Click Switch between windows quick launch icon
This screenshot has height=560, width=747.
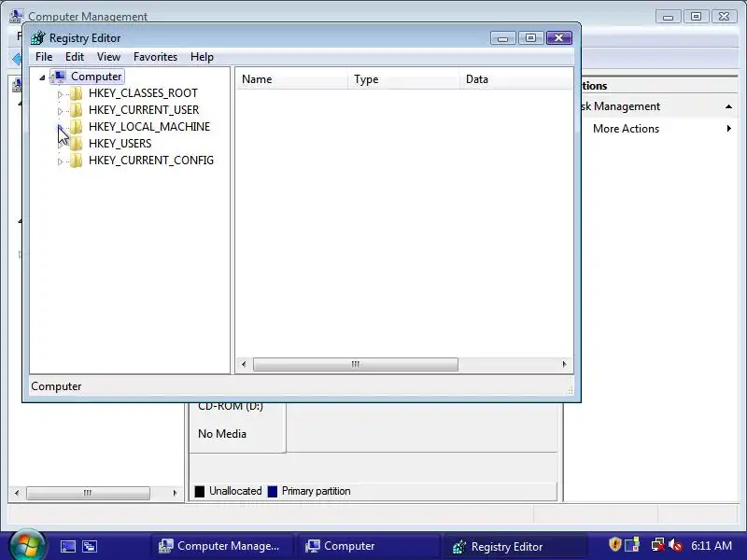[x=90, y=546]
